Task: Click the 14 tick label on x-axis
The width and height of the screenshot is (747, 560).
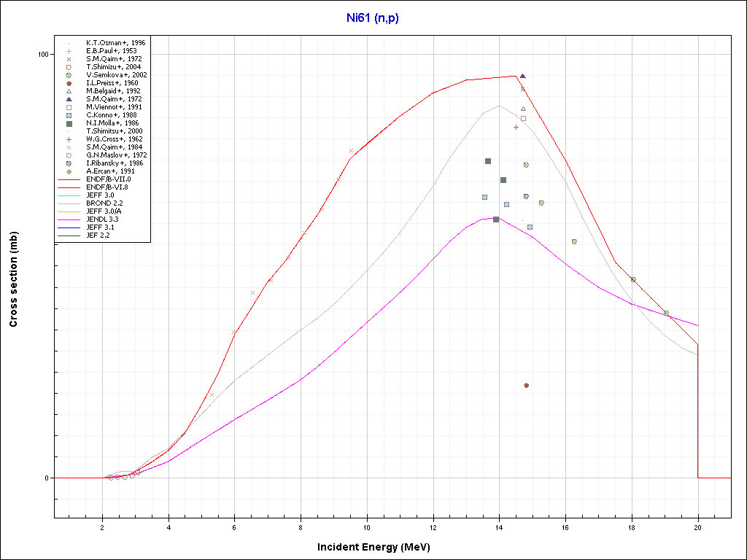Action: (x=499, y=527)
